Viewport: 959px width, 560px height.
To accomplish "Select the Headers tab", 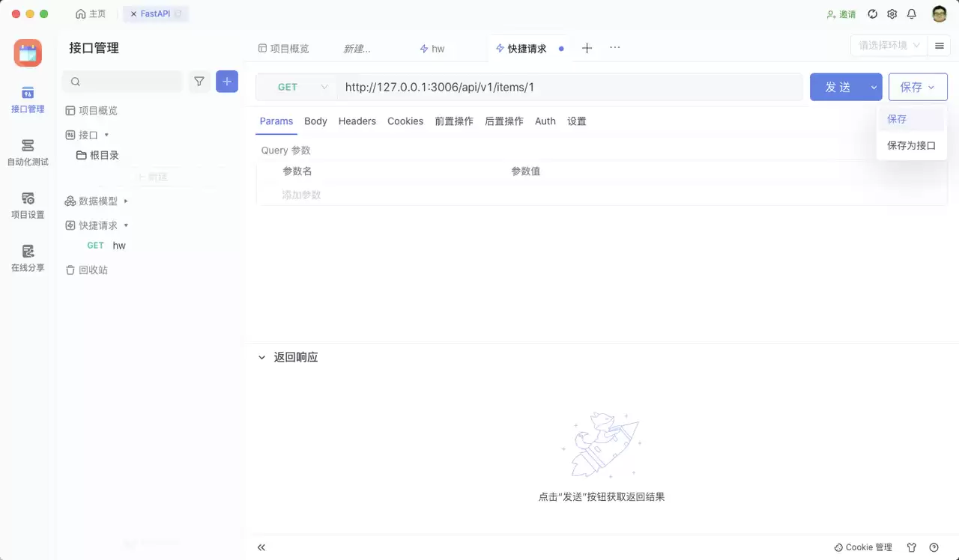I will 357,121.
